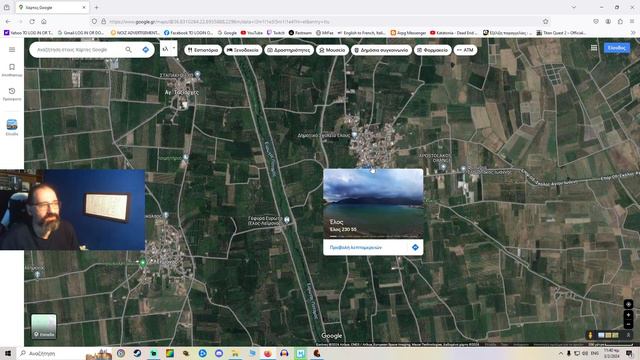Open a new browser tab with plus

(96, 7)
